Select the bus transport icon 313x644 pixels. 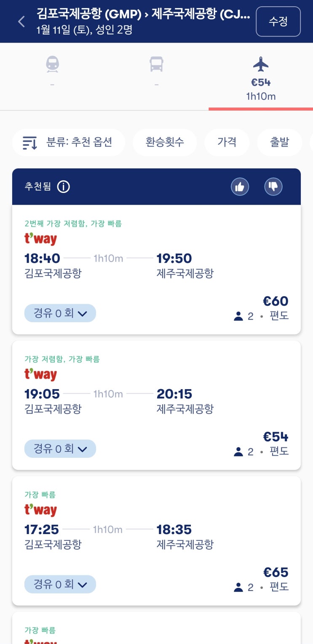(x=156, y=65)
